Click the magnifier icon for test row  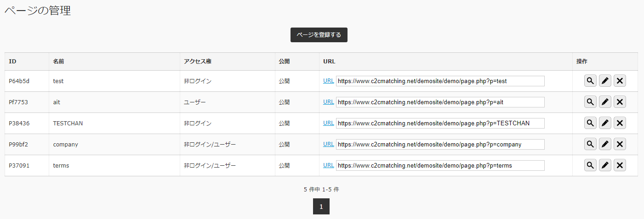point(590,81)
